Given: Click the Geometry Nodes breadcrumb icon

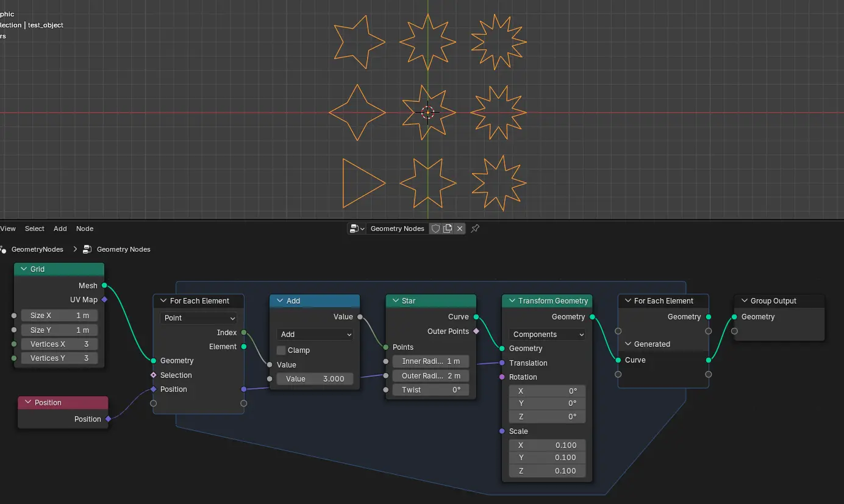Looking at the screenshot, I should coord(87,249).
